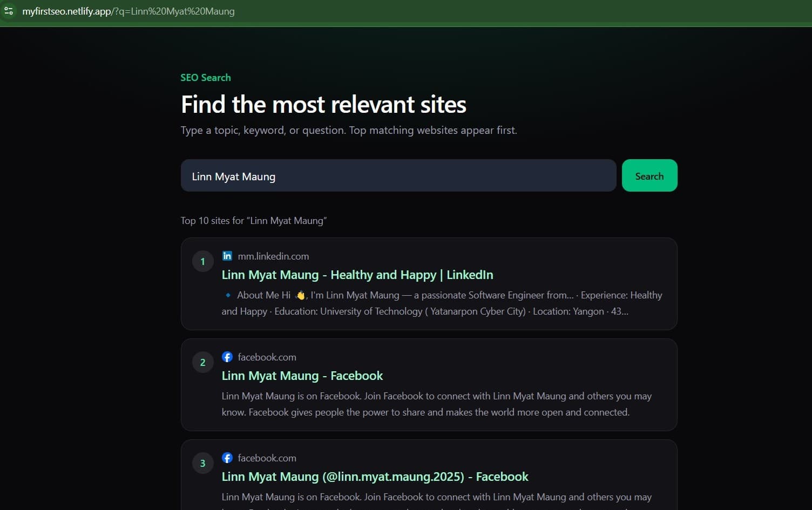This screenshot has height=510, width=812.
Task: Click the rank 1 number badge
Action: click(203, 262)
